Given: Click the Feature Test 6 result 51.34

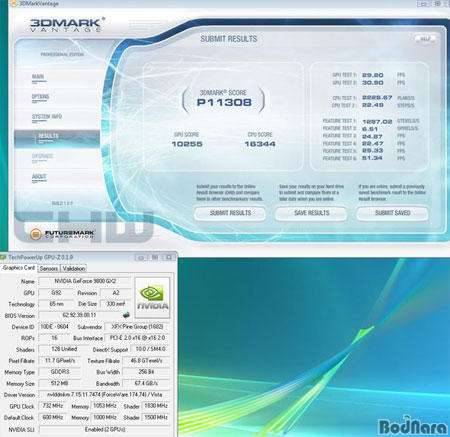Looking at the screenshot, I should pyautogui.click(x=372, y=158).
